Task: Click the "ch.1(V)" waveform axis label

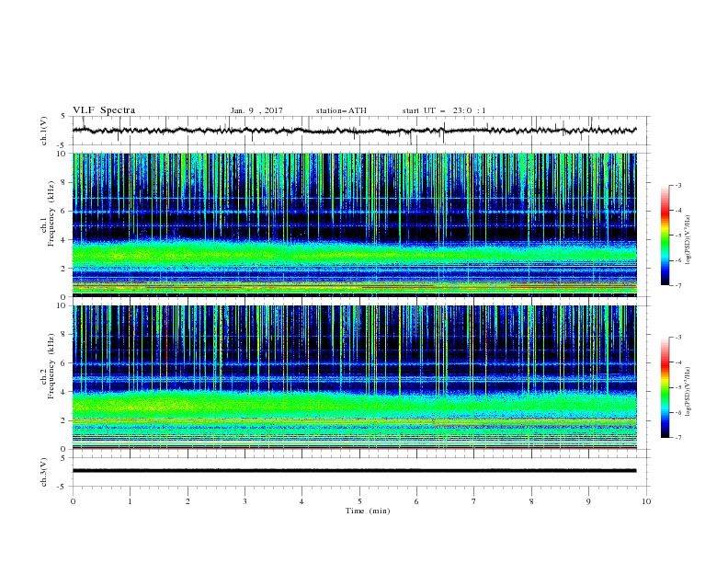Action: [x=44, y=131]
